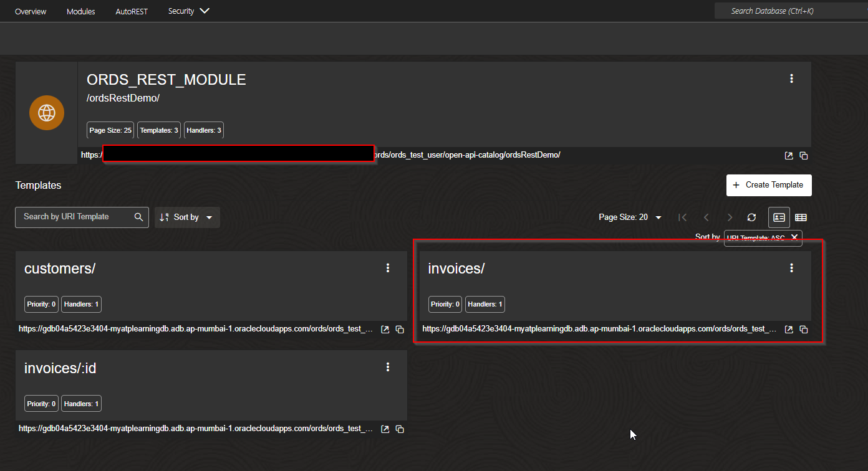868x471 pixels.
Task: Expand the Security navigation menu
Action: pos(188,11)
